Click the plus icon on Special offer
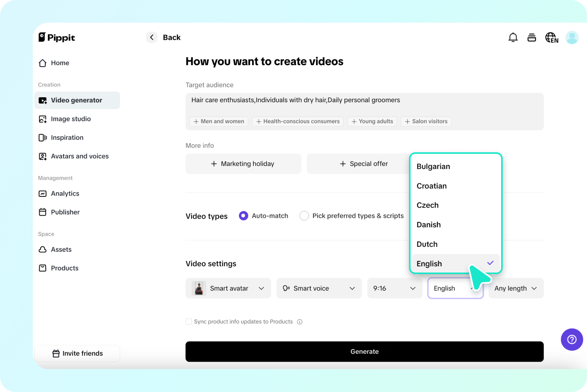 coord(343,164)
